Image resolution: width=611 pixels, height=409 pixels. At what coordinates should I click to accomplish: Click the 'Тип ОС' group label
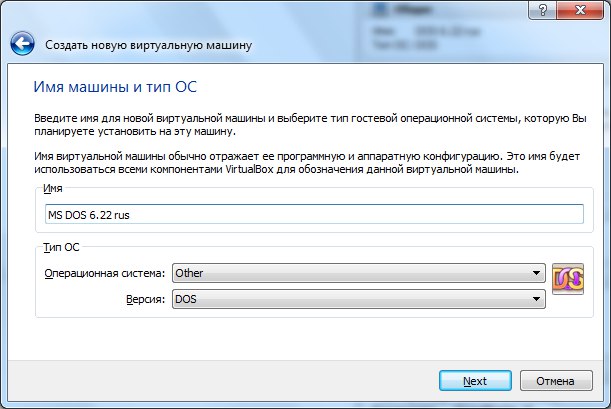point(61,247)
